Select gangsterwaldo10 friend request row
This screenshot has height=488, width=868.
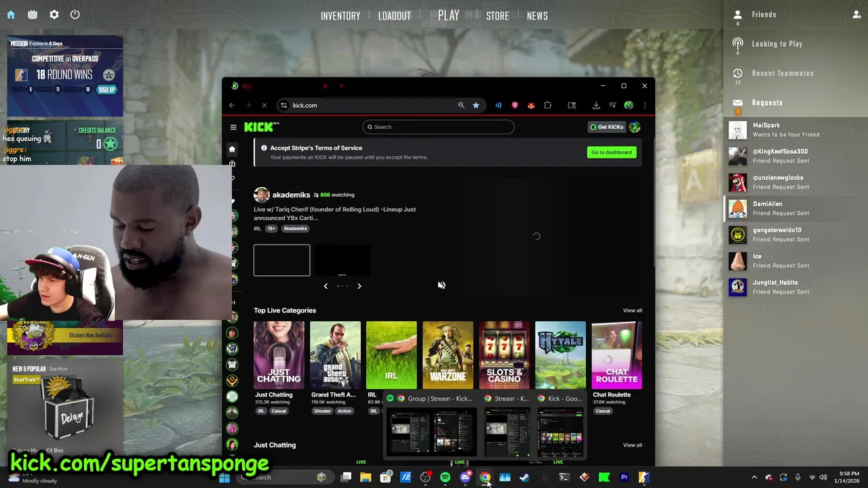tap(794, 235)
